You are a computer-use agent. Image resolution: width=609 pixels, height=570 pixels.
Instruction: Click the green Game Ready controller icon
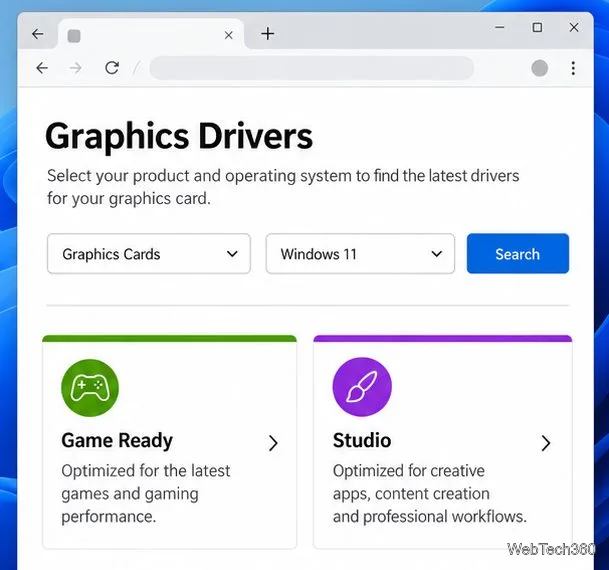90,388
